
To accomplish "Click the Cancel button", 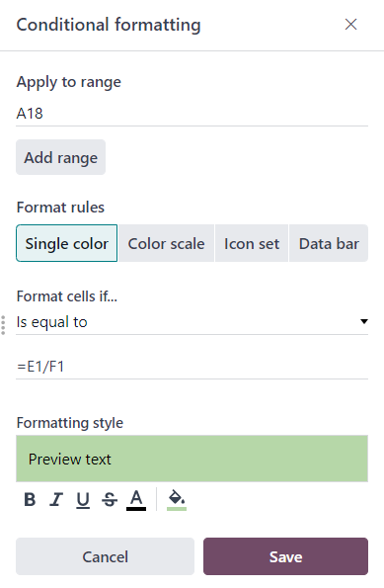I will (106, 556).
